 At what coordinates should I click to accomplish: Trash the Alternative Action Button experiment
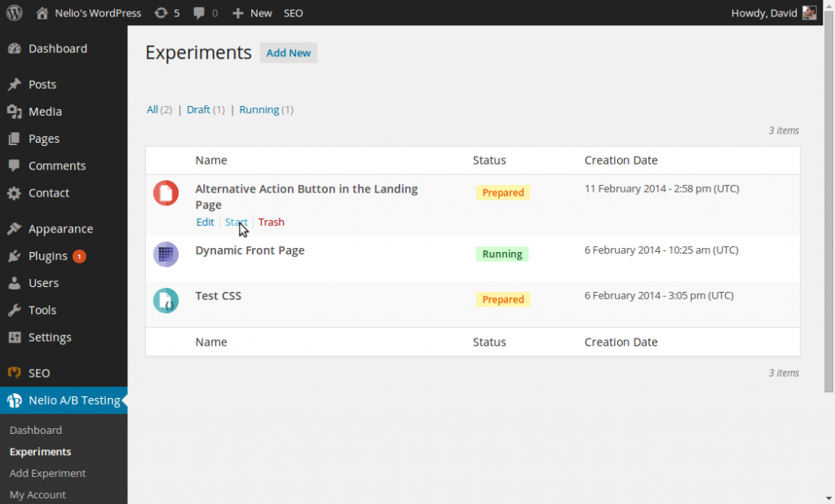click(x=271, y=222)
